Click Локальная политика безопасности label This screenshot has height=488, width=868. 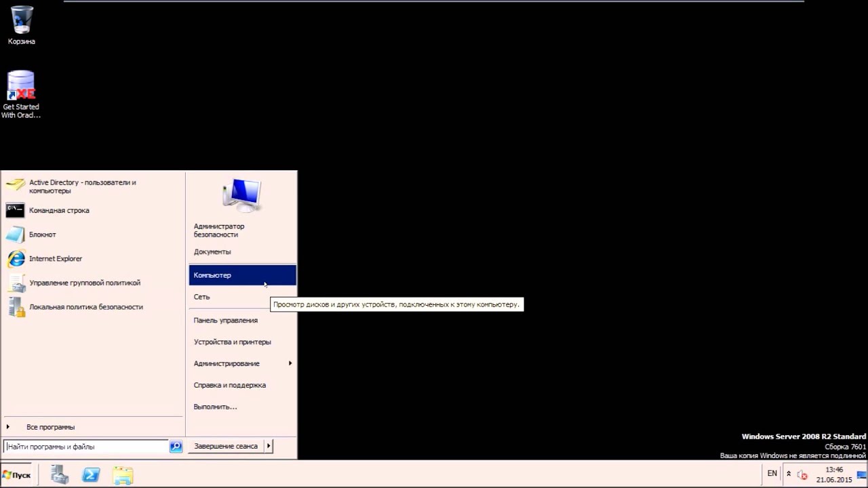(x=86, y=307)
